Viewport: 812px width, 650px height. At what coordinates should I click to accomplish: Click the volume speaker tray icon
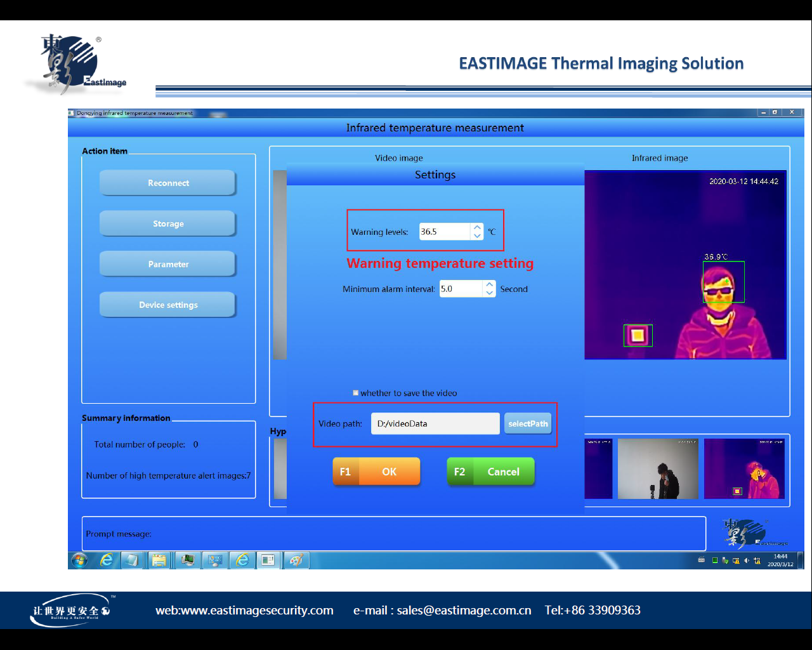(747, 560)
